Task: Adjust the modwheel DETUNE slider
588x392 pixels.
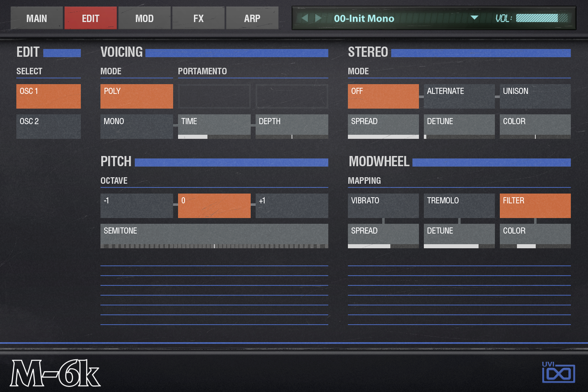Action: [459, 236]
